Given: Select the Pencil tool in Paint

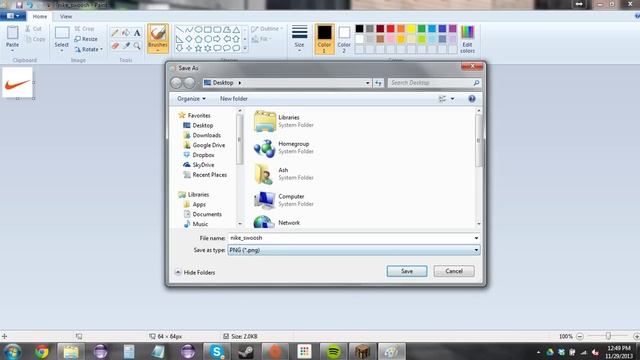Looking at the screenshot, I should (x=115, y=33).
